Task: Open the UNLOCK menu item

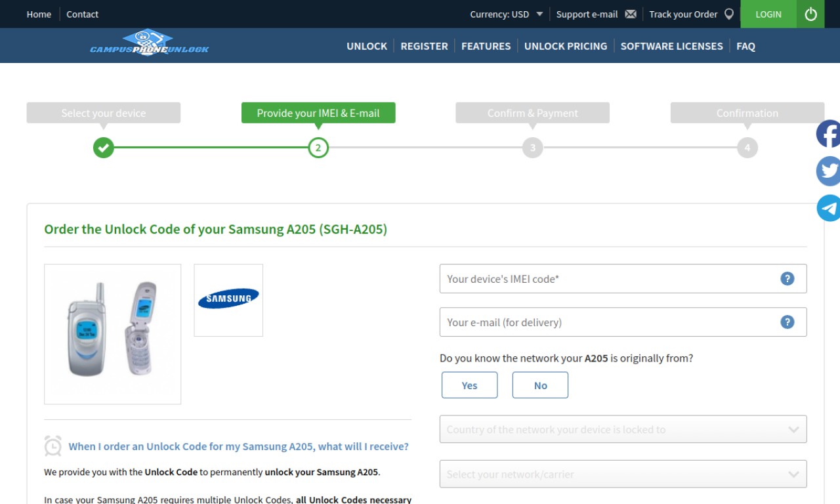Action: 367,46
